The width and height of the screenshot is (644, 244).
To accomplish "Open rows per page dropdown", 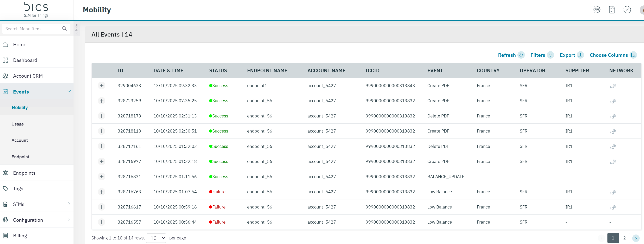I will tap(156, 238).
